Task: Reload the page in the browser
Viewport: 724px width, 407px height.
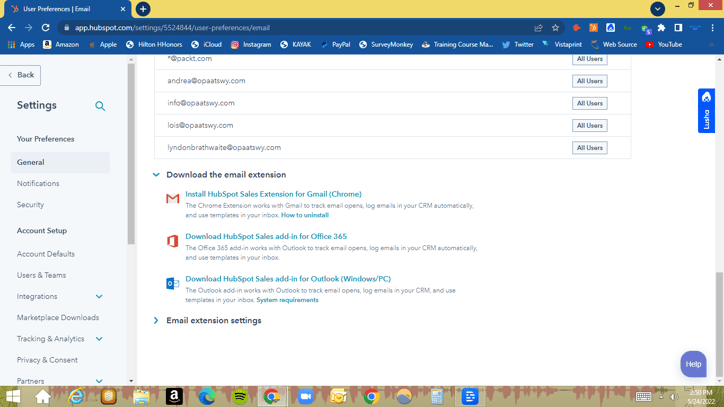Action: pyautogui.click(x=46, y=28)
